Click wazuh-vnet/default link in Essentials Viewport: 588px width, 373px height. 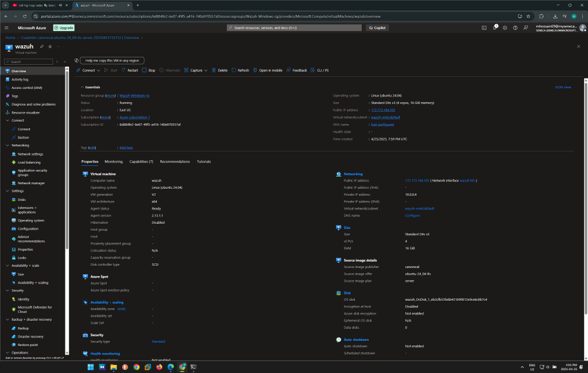(385, 117)
